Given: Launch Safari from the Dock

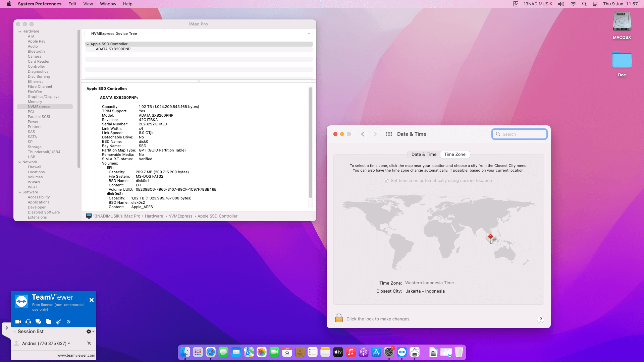Looking at the screenshot, I should click(x=211, y=352).
